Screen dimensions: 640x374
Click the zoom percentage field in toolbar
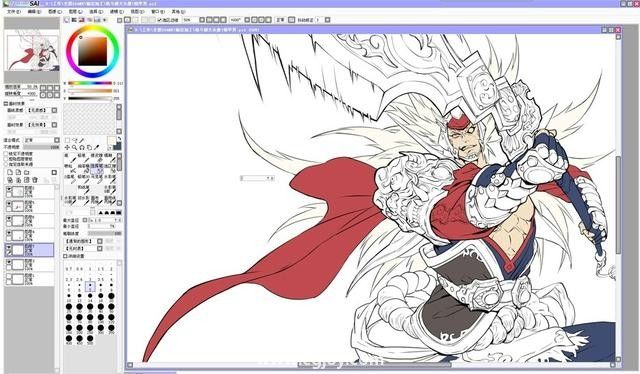click(x=190, y=20)
